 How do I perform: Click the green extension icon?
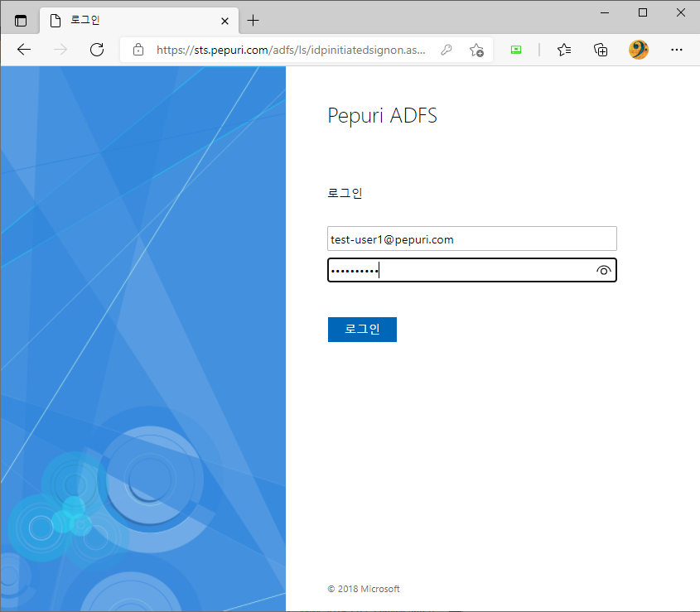click(x=516, y=50)
